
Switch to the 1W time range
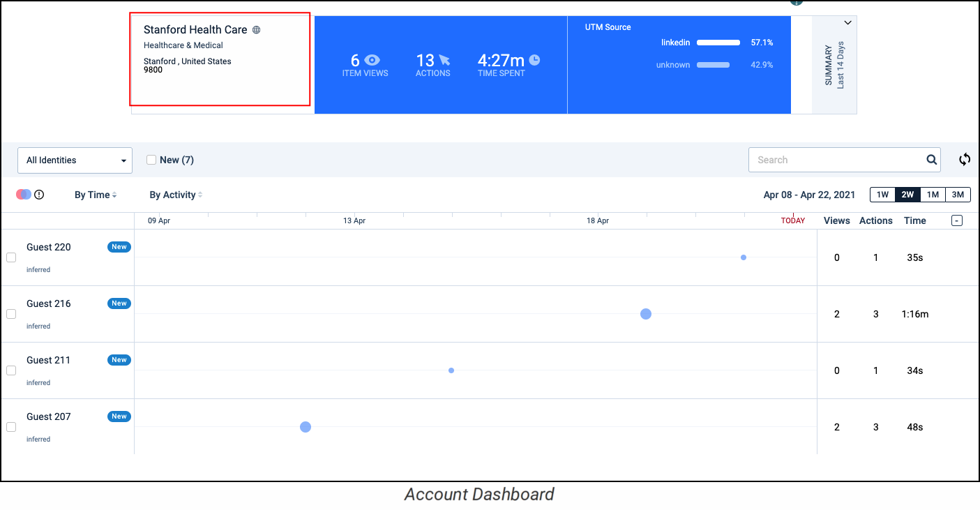click(882, 195)
